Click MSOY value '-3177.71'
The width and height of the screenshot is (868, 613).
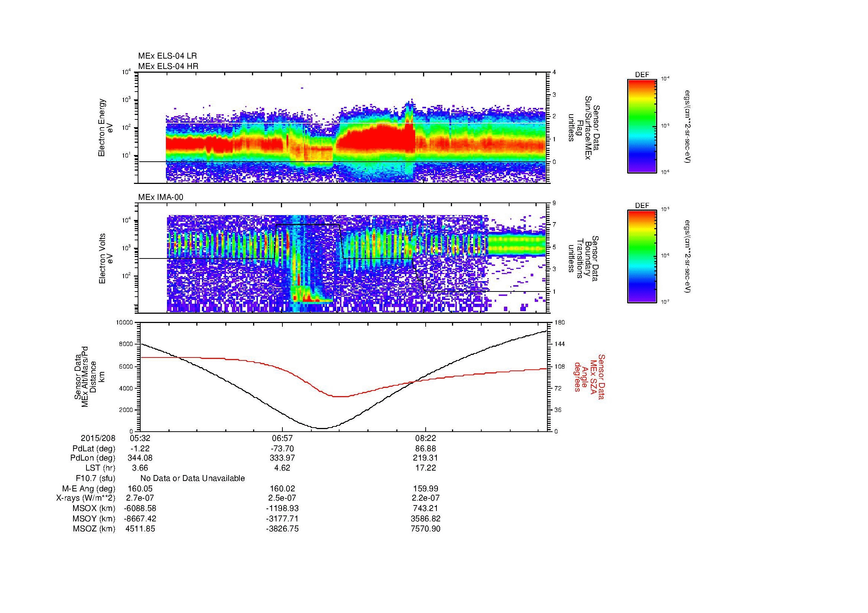coord(282,518)
